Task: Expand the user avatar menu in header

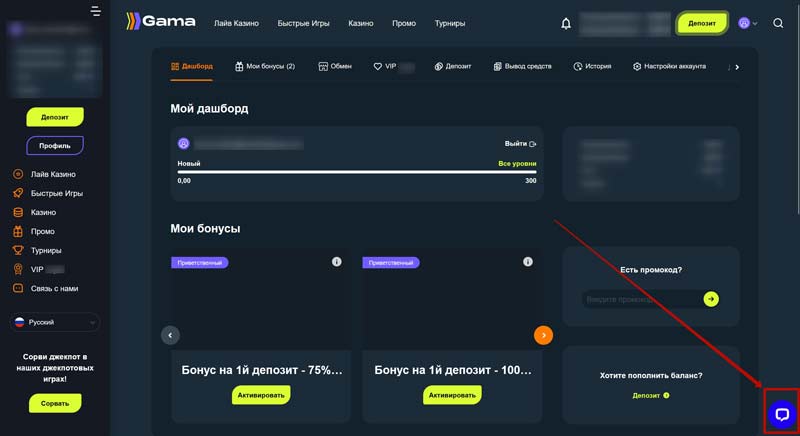Action: pyautogui.click(x=747, y=23)
